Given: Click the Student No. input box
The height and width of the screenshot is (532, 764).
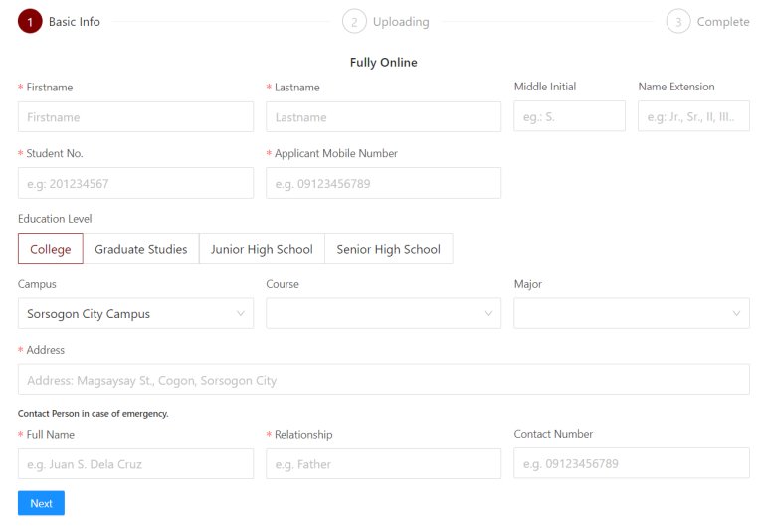Looking at the screenshot, I should coord(135,183).
